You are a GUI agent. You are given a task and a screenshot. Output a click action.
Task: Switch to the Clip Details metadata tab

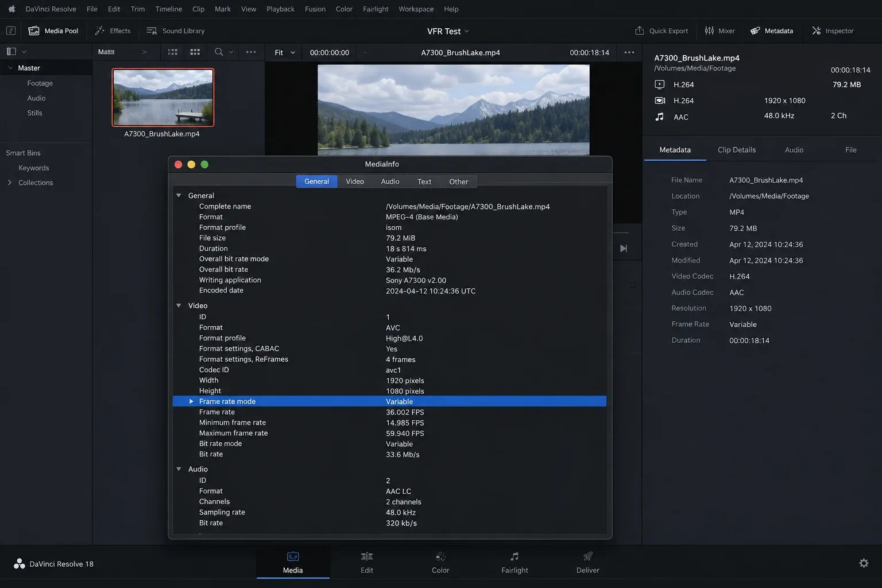coord(736,150)
